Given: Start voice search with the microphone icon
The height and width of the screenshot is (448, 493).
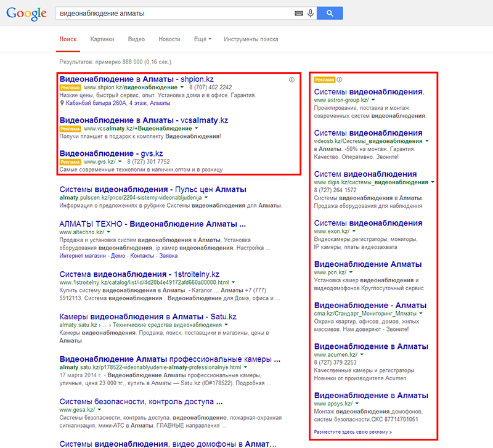Looking at the screenshot, I should pyautogui.click(x=311, y=13).
